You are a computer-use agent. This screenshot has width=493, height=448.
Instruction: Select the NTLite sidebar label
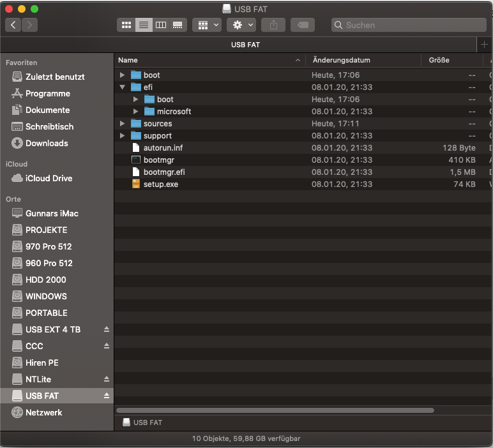click(38, 379)
